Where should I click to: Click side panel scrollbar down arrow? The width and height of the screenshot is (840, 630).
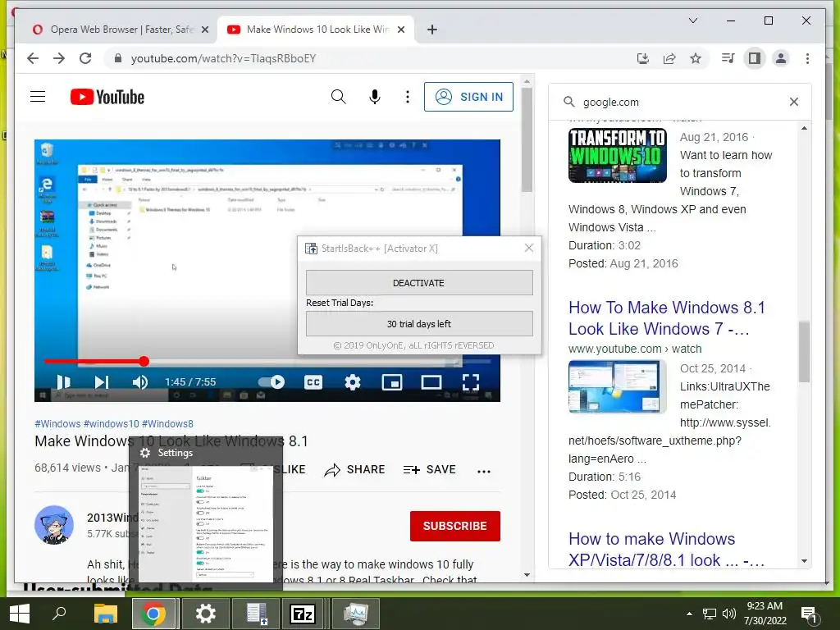point(804,561)
